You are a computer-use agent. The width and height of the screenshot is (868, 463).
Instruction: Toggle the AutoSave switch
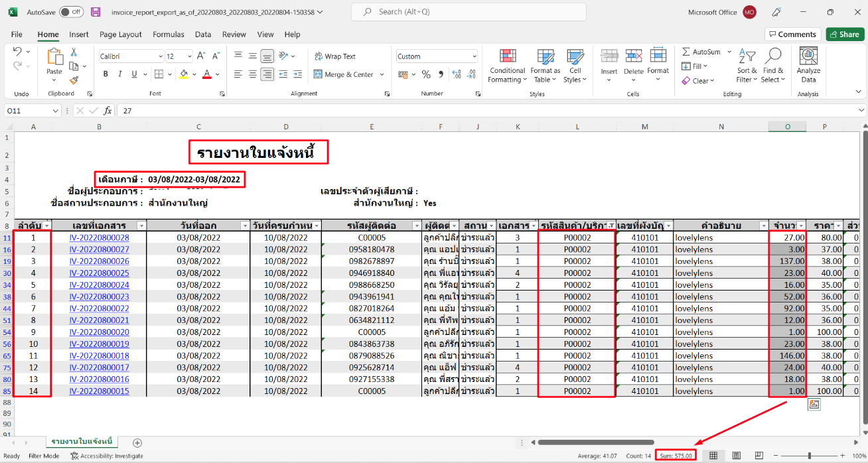(71, 12)
